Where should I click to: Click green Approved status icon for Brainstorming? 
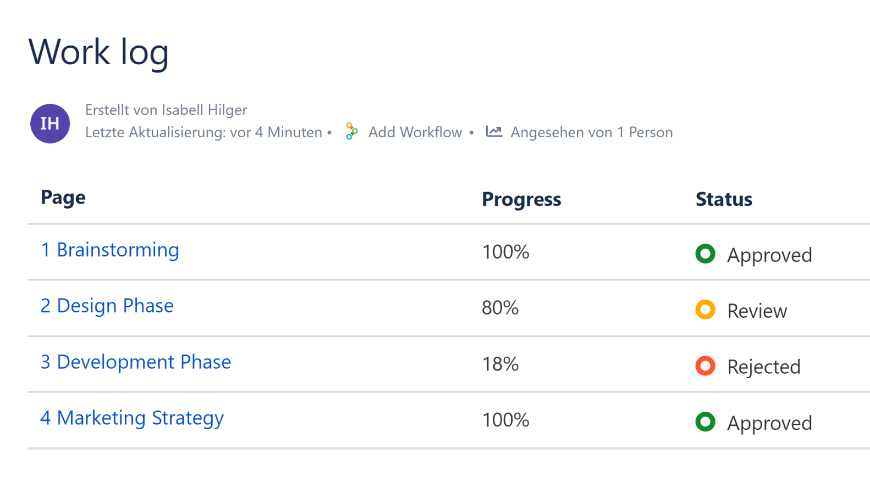(x=705, y=254)
